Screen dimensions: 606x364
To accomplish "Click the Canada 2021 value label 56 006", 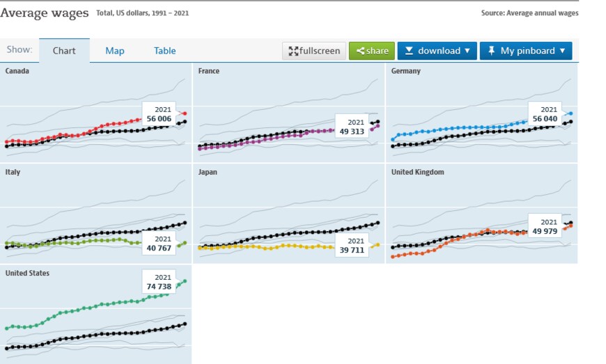I will (159, 119).
